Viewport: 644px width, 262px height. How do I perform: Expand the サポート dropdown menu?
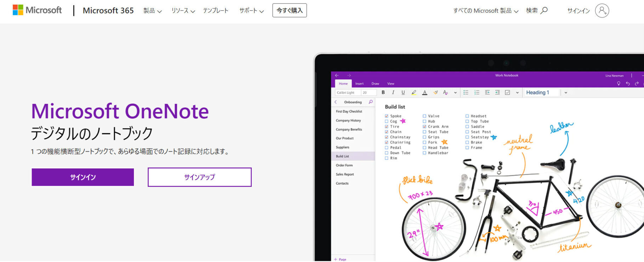pos(252,11)
